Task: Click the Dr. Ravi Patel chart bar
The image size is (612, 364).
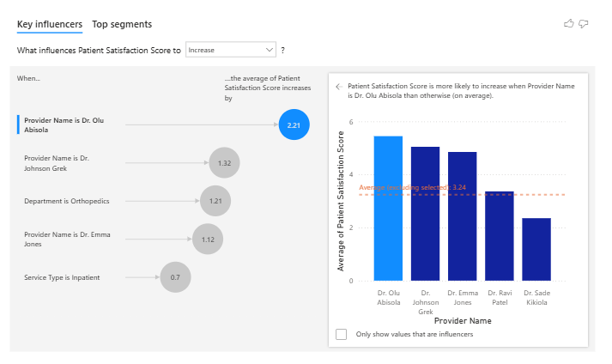Action: point(500,236)
